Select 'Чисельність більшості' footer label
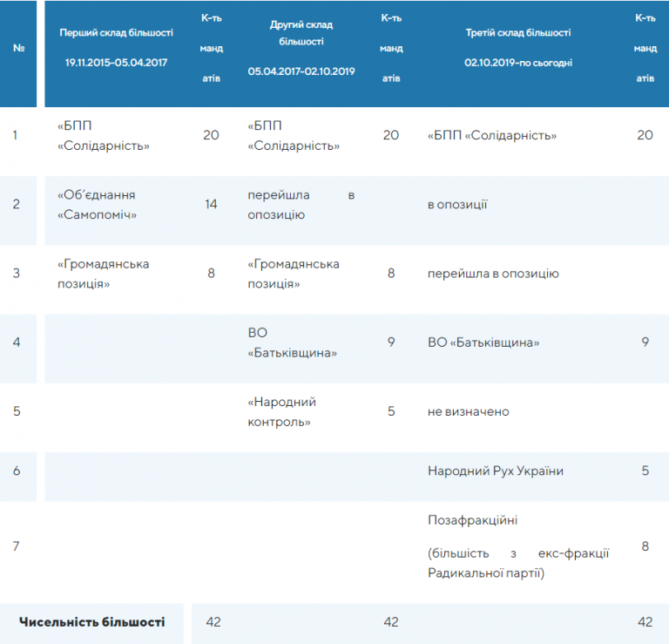 point(91,622)
